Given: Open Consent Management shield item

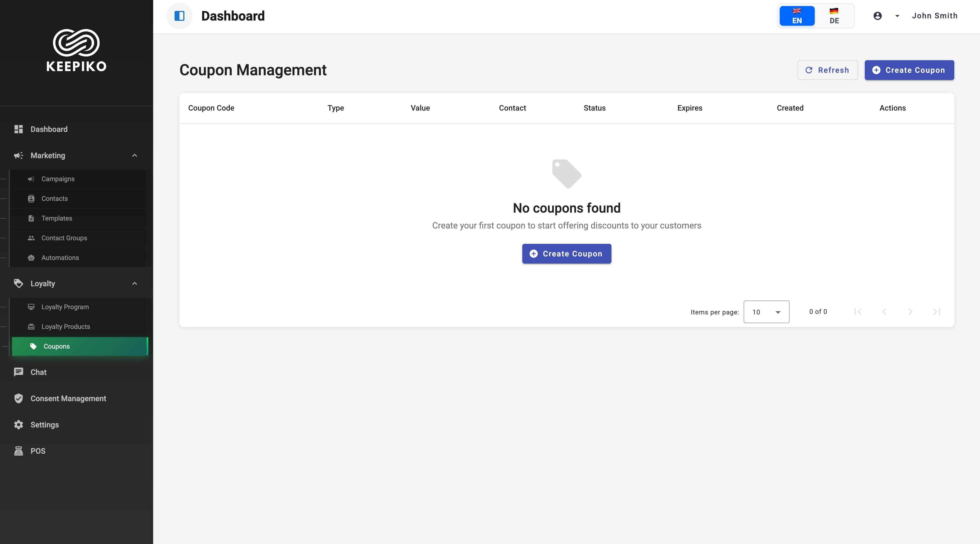Looking at the screenshot, I should pyautogui.click(x=68, y=398).
